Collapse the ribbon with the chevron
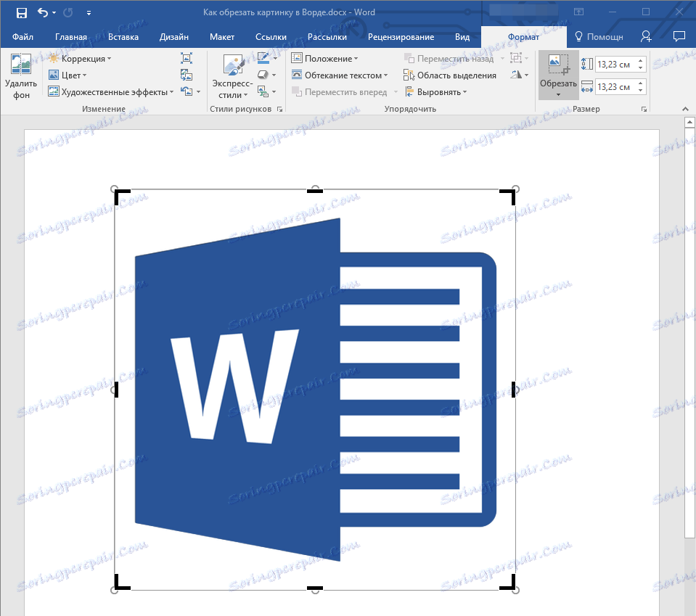This screenshot has height=616, width=696. pyautogui.click(x=685, y=109)
